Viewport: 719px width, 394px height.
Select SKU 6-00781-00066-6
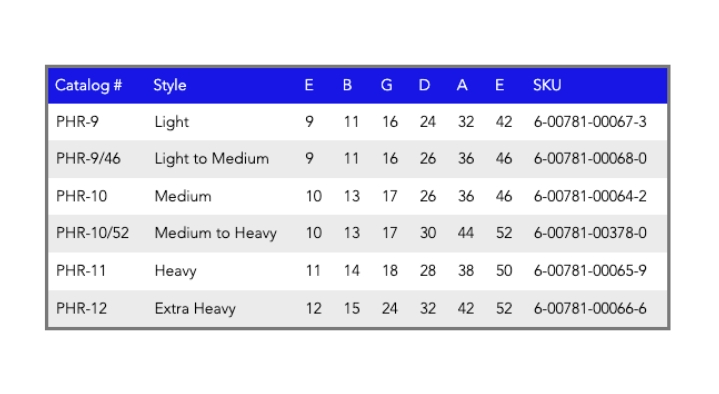pos(590,308)
